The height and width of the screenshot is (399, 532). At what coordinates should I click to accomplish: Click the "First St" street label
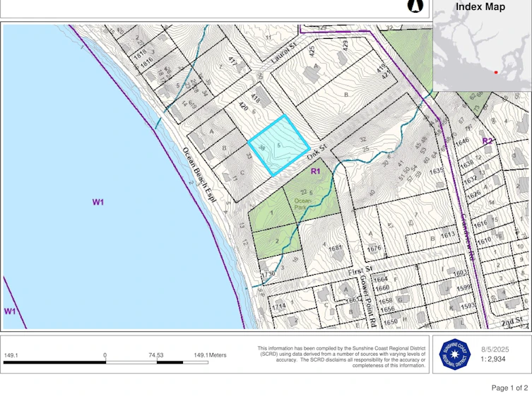click(x=360, y=270)
